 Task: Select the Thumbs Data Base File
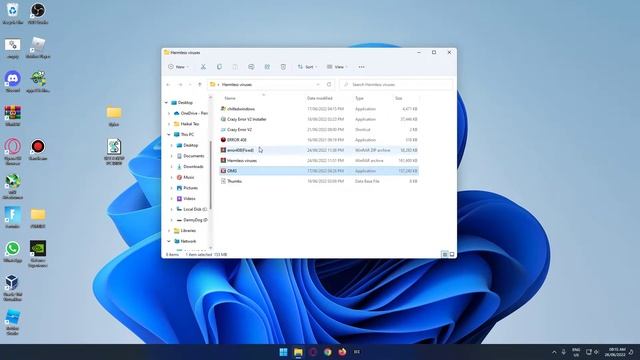coord(319,181)
